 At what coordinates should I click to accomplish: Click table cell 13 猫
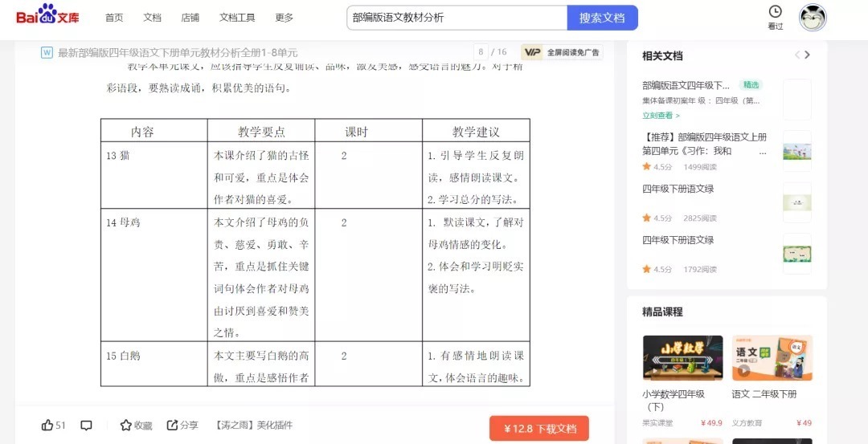pos(154,175)
